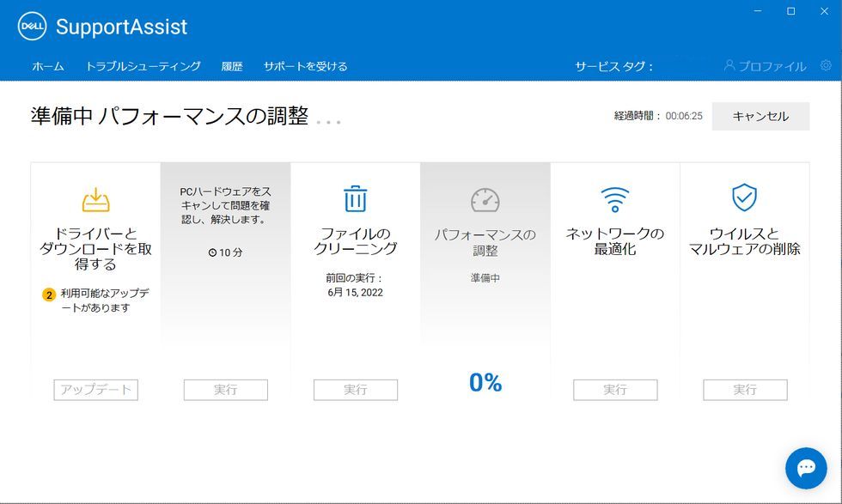
Task: Click the アップデート button
Action: point(95,390)
